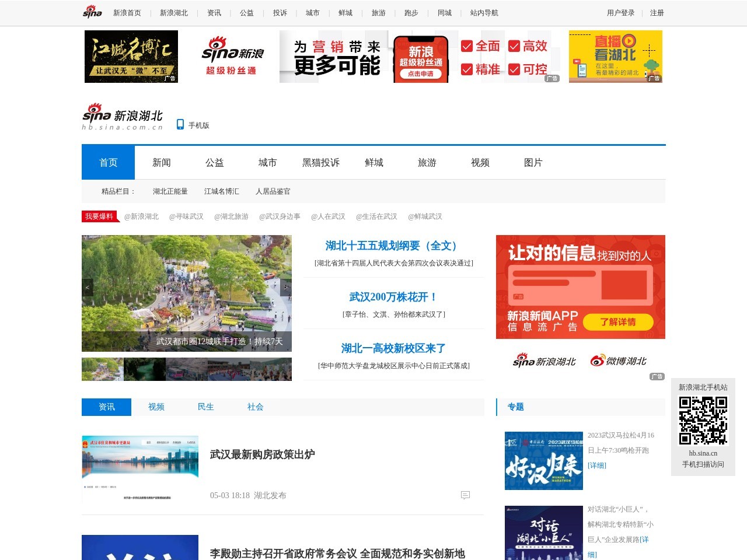Viewport: 747px width, 560px height.
Task: Go to previous slide in photo carousel
Action: (x=88, y=287)
